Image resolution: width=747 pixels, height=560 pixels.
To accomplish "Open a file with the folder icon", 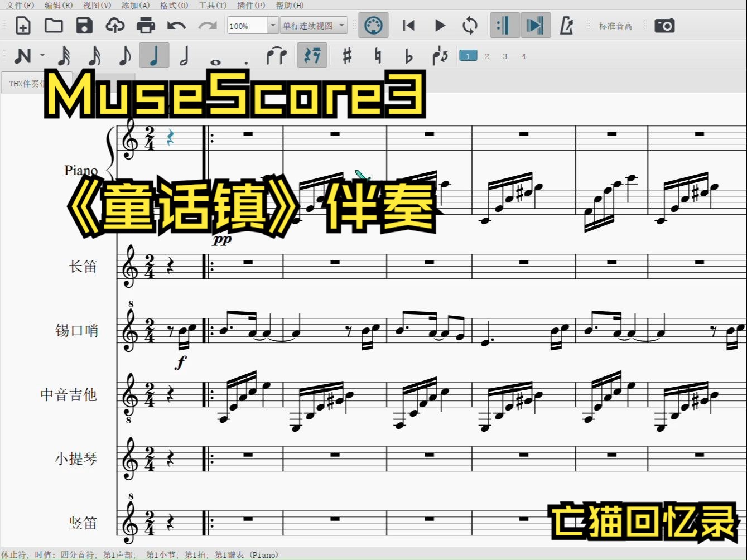I will 54,26.
